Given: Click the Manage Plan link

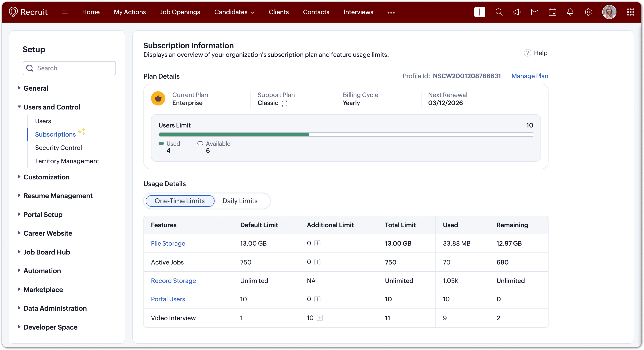Looking at the screenshot, I should [529, 76].
